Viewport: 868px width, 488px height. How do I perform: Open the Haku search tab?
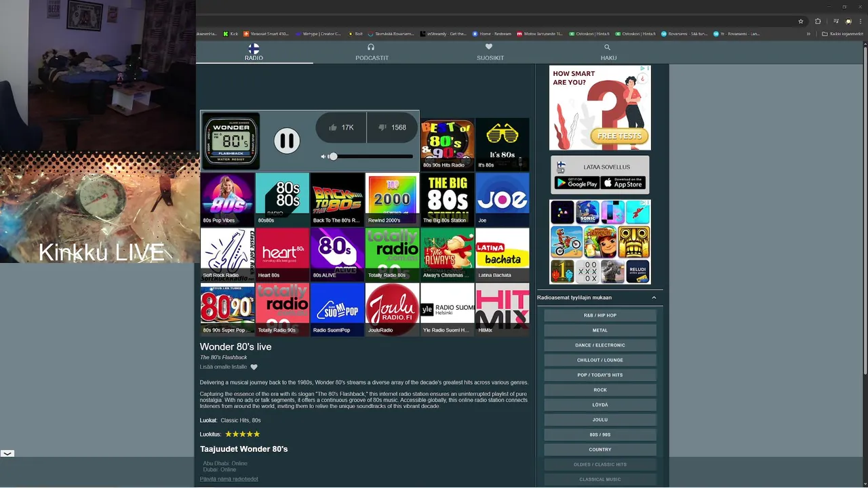pos(608,52)
